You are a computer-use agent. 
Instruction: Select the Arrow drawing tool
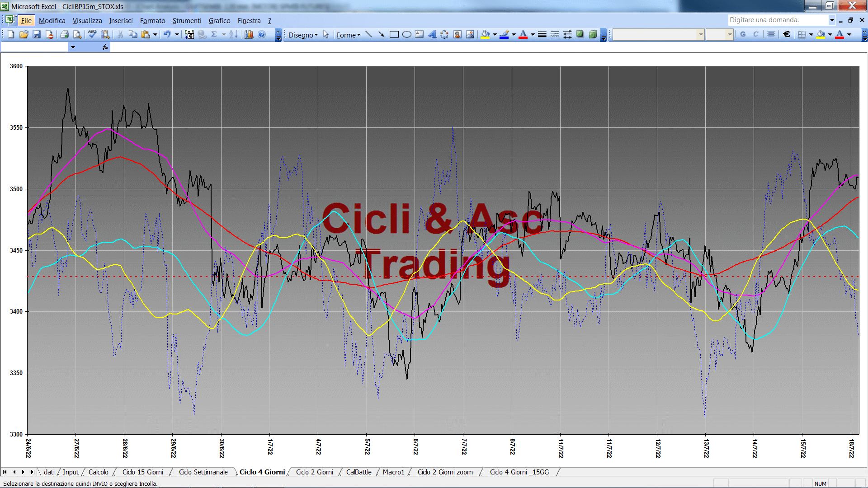pyautogui.click(x=381, y=34)
